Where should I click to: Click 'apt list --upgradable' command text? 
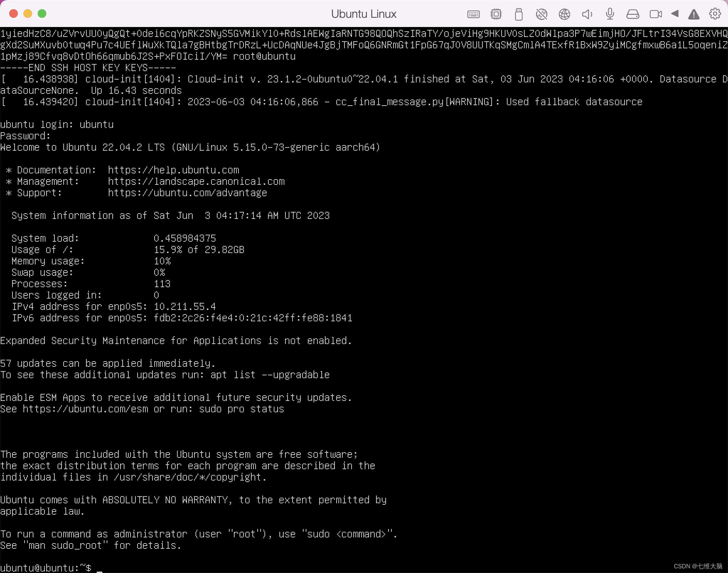pyautogui.click(x=270, y=375)
